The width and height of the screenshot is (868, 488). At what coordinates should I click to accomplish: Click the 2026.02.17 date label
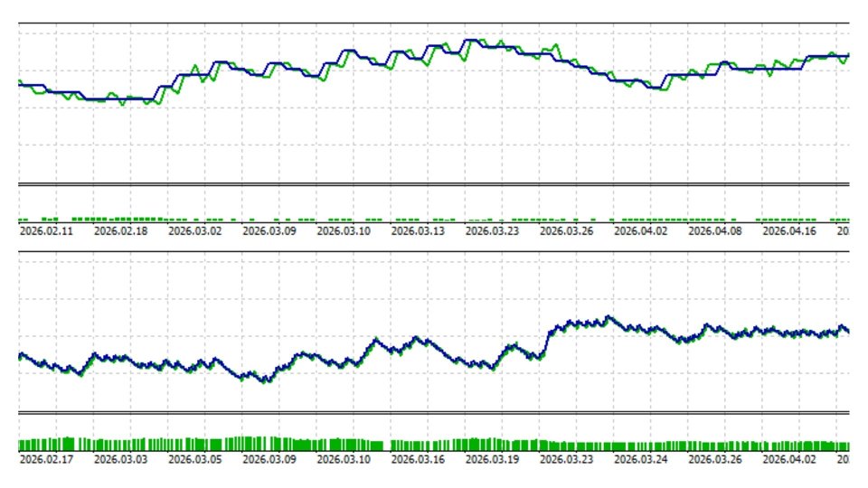click(x=46, y=459)
